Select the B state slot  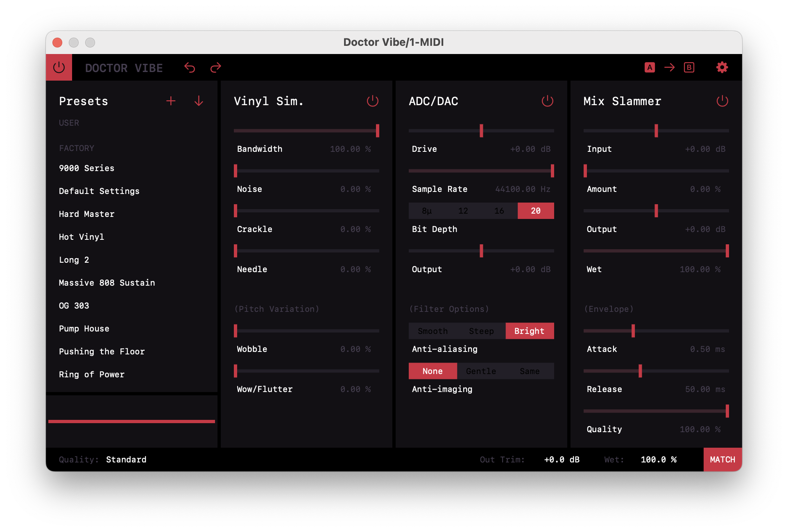tap(689, 68)
